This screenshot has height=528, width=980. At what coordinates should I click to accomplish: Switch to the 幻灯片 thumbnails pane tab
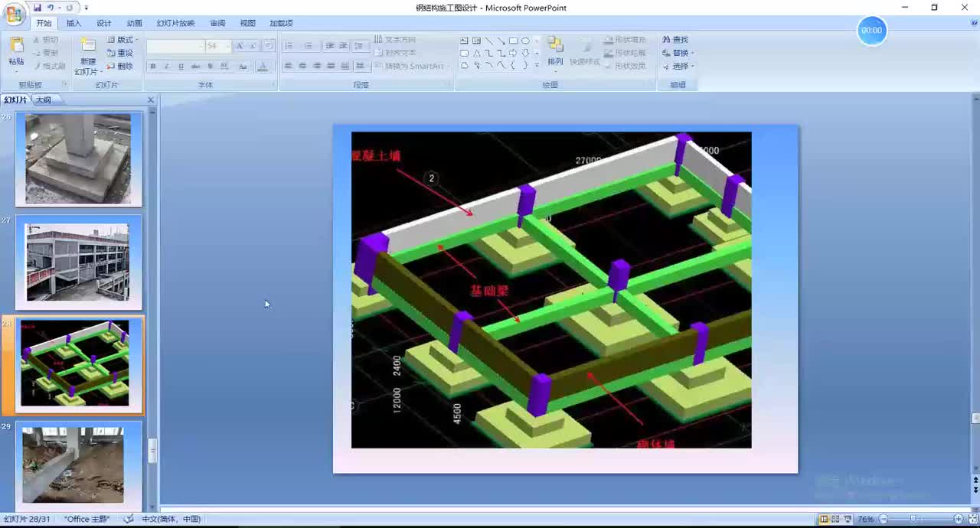(15, 100)
